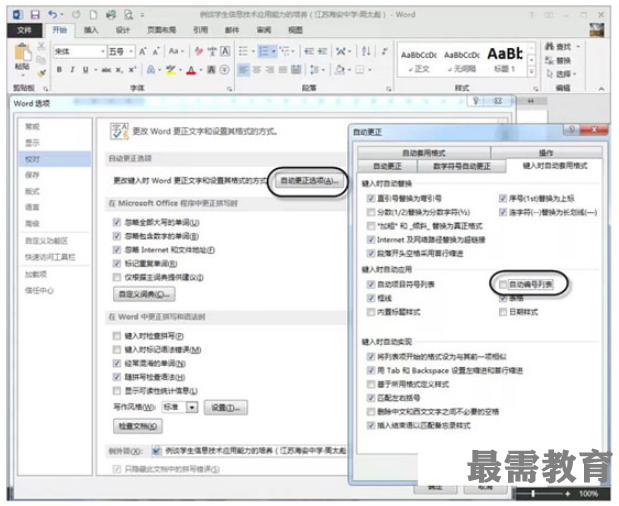
Task: Click the Enclose Characters circled icon
Action: click(x=225, y=70)
